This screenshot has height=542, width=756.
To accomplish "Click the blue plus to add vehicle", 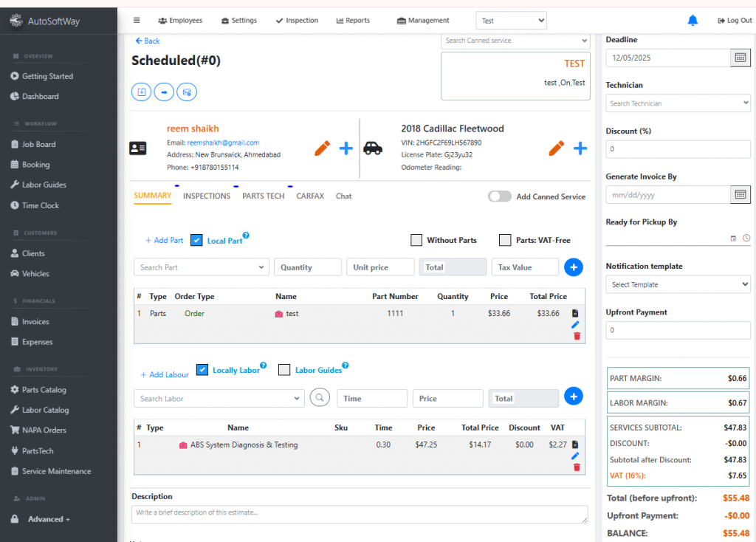I will click(580, 148).
